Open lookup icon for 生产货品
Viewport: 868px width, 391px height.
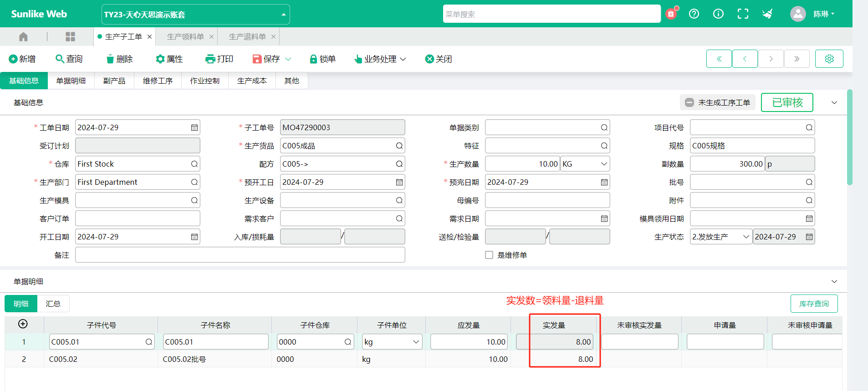[399, 146]
